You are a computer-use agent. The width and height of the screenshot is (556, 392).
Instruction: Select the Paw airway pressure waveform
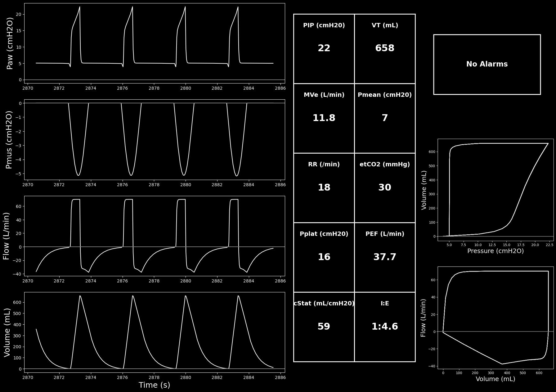click(x=155, y=43)
